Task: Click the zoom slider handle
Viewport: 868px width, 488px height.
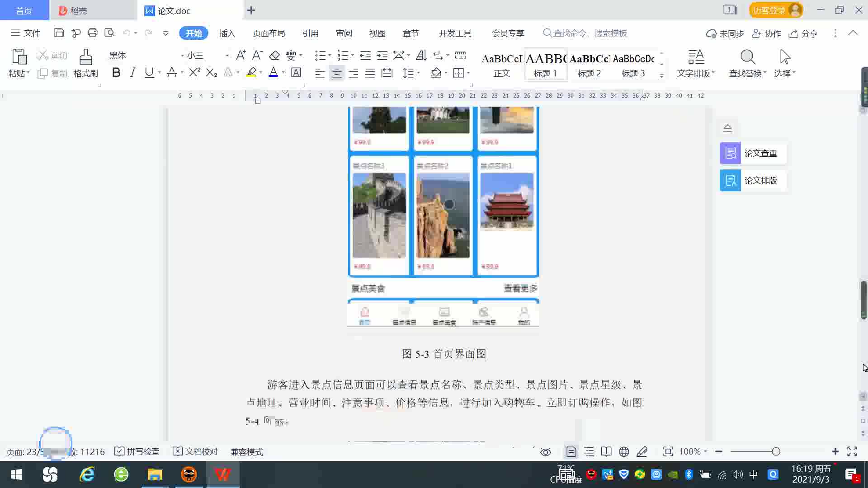Action: pos(776,451)
